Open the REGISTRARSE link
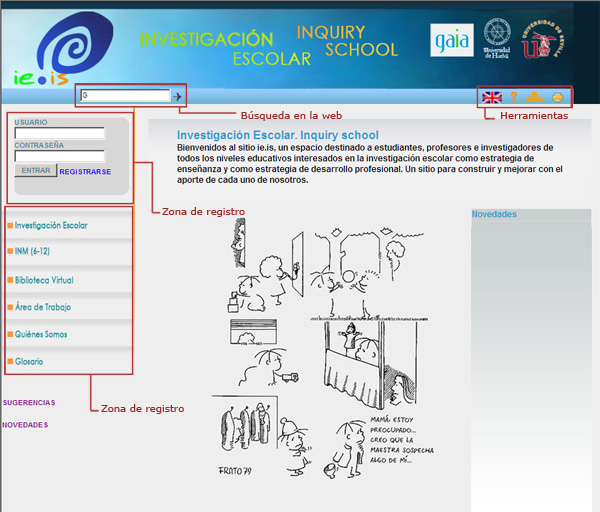This screenshot has width=600, height=512. tap(85, 172)
